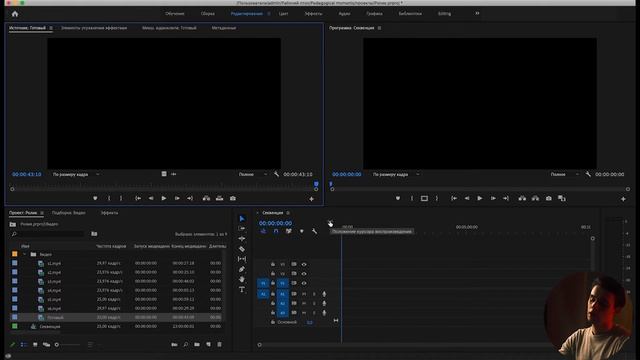This screenshot has width=640, height=360.
Task: Open Элементы управления эффектами tab
Action: 94,28
